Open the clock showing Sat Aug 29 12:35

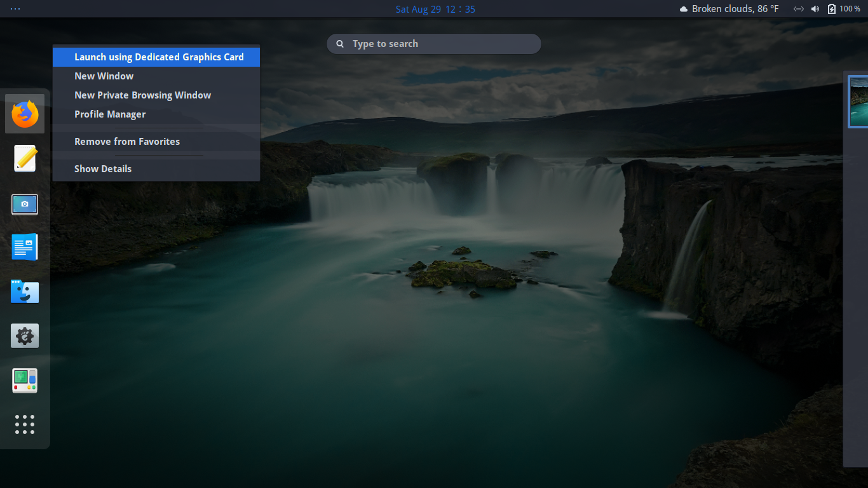click(x=435, y=9)
